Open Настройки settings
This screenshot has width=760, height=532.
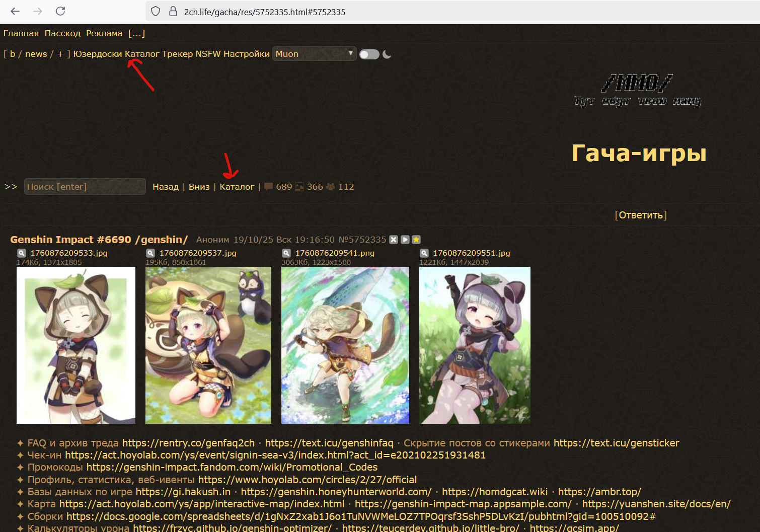click(x=247, y=54)
